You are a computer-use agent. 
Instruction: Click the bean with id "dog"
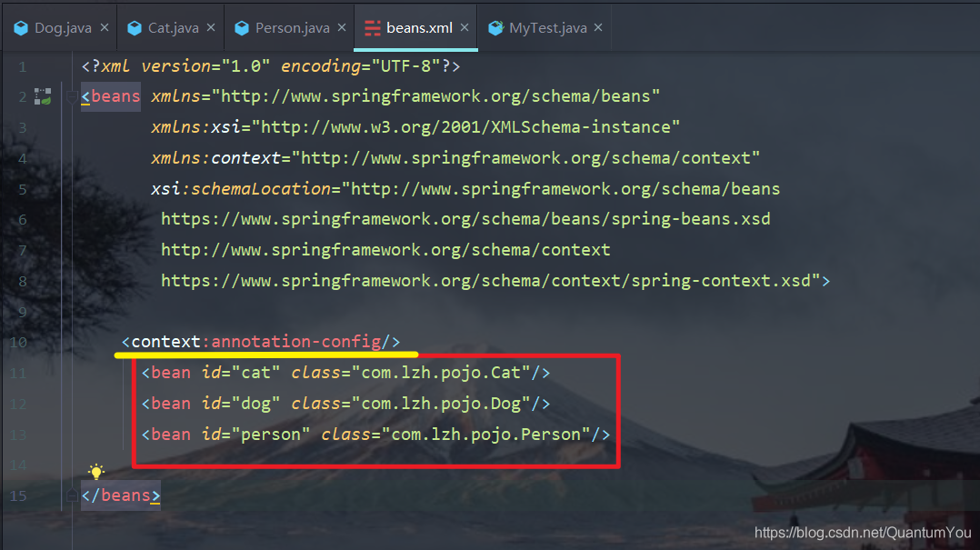tap(345, 404)
